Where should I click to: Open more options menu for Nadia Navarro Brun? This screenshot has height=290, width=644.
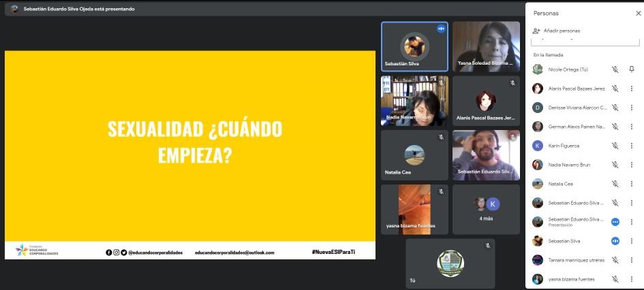pyautogui.click(x=631, y=165)
